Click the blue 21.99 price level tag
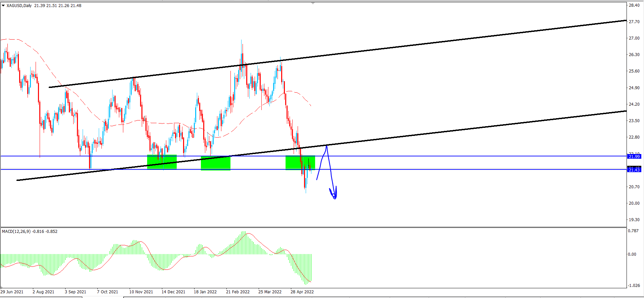644x298 pixels. pyautogui.click(x=634, y=157)
